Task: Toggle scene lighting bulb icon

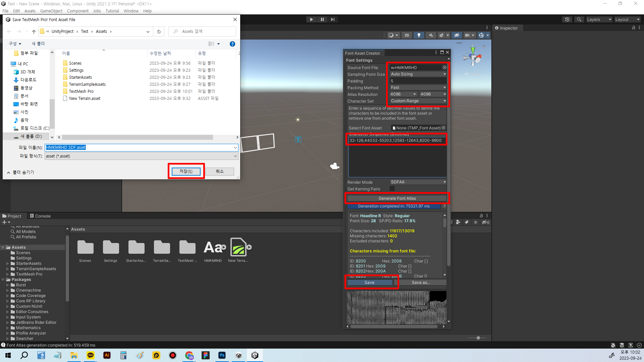Action: pyautogui.click(x=419, y=35)
